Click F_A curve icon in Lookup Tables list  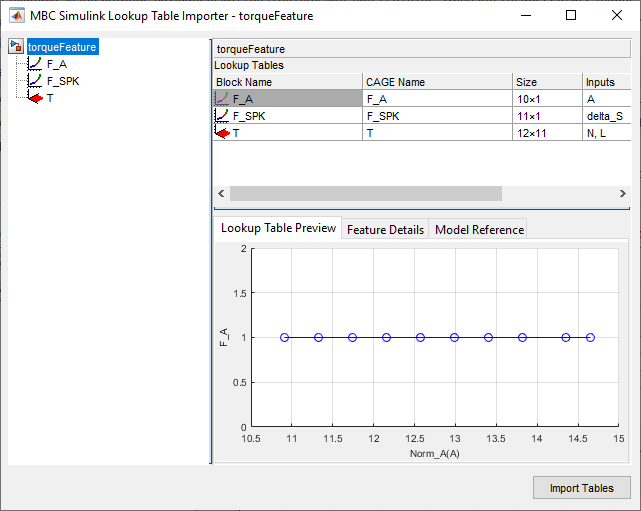pos(221,99)
